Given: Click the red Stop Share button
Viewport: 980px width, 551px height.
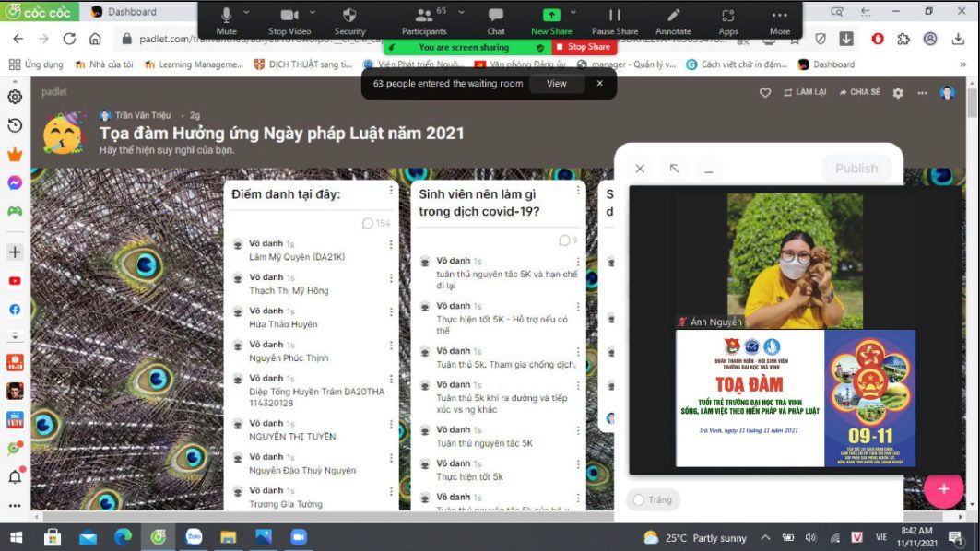Looking at the screenshot, I should coord(584,47).
